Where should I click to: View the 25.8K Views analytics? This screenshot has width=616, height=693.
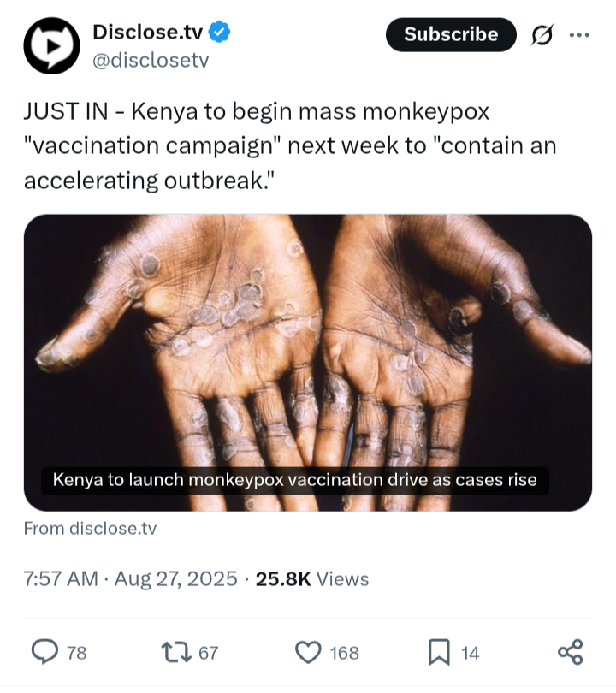click(x=312, y=579)
